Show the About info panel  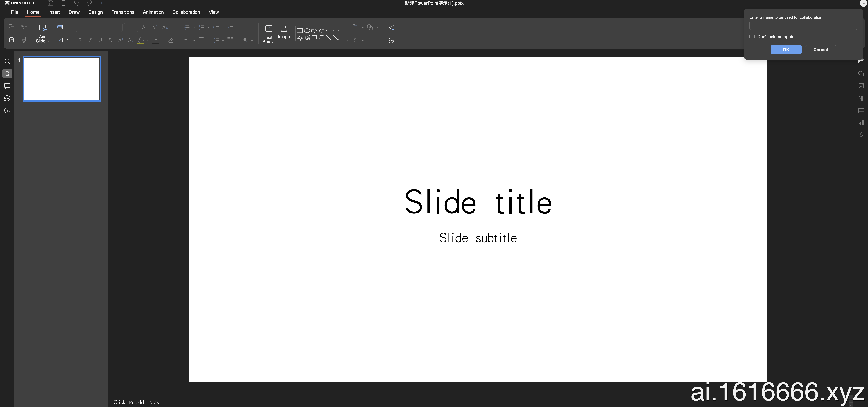click(7, 111)
